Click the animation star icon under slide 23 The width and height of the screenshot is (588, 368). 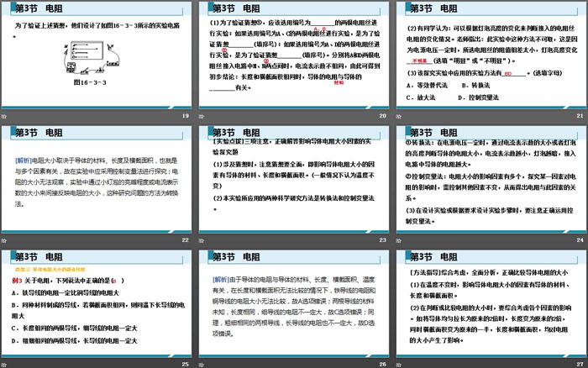click(x=202, y=239)
